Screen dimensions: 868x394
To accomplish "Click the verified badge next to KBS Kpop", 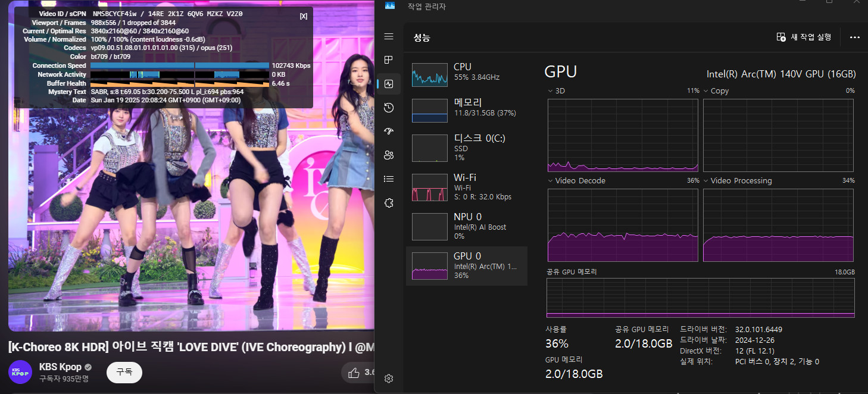I will [88, 367].
